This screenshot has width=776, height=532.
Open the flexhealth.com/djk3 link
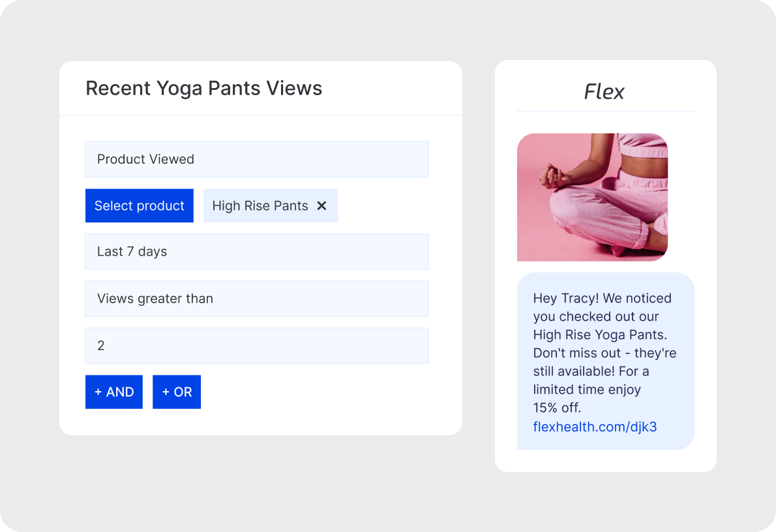[x=595, y=426]
